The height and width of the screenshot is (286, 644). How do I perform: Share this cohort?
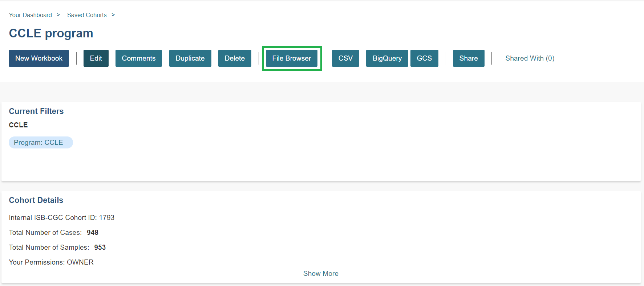point(469,58)
